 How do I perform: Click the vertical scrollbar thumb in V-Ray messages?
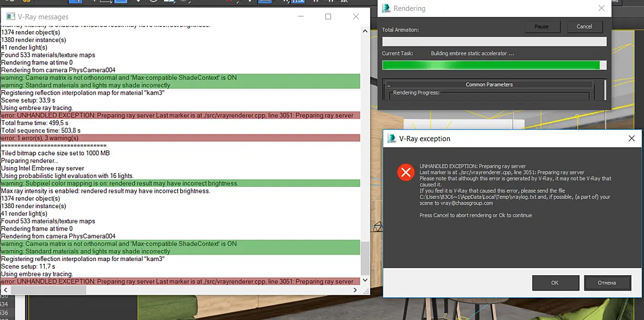pos(365,259)
